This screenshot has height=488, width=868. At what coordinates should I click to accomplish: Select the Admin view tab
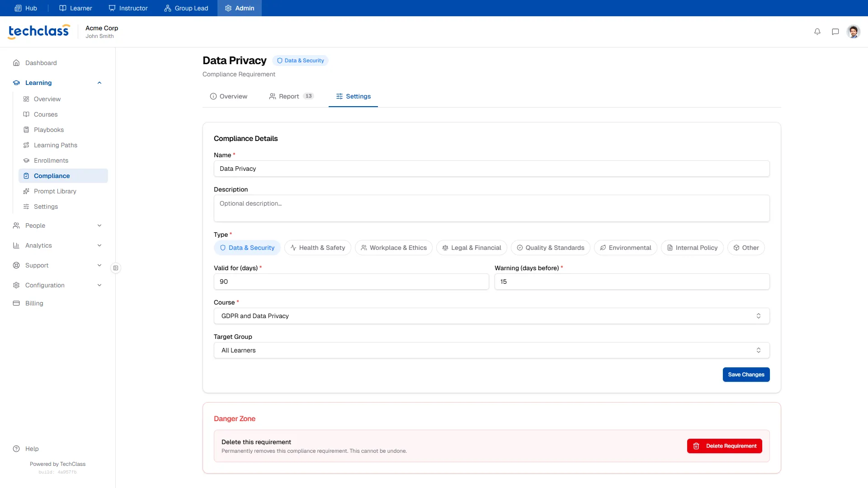point(240,8)
